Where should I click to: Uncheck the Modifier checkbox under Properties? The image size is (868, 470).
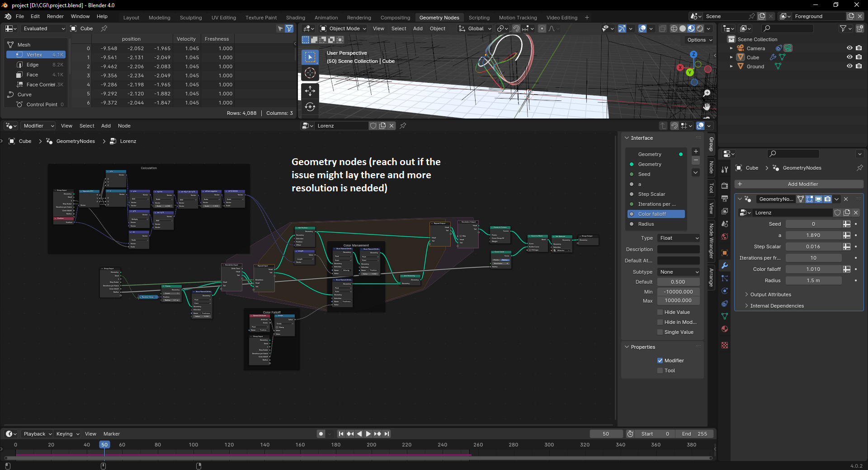tap(660, 361)
